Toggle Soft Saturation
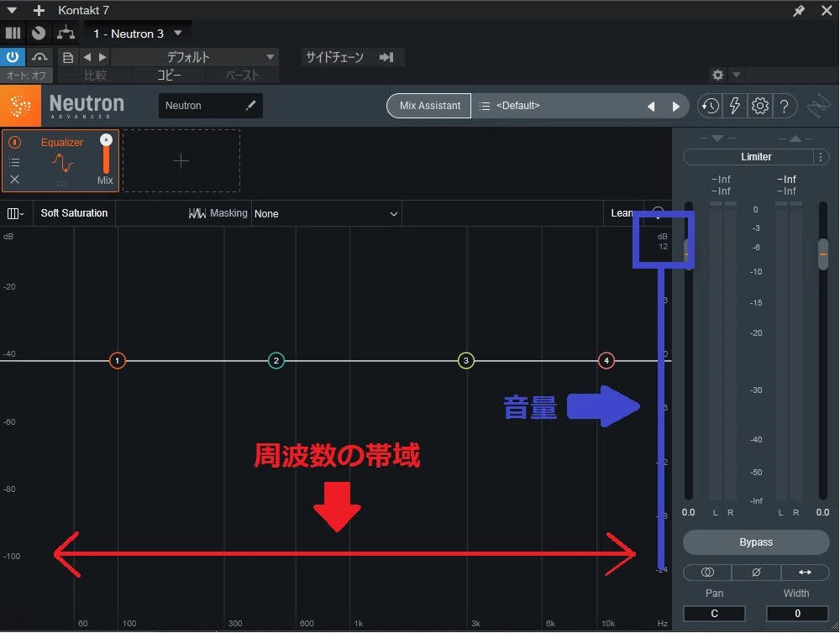Image resolution: width=840 pixels, height=633 pixels. [74, 213]
